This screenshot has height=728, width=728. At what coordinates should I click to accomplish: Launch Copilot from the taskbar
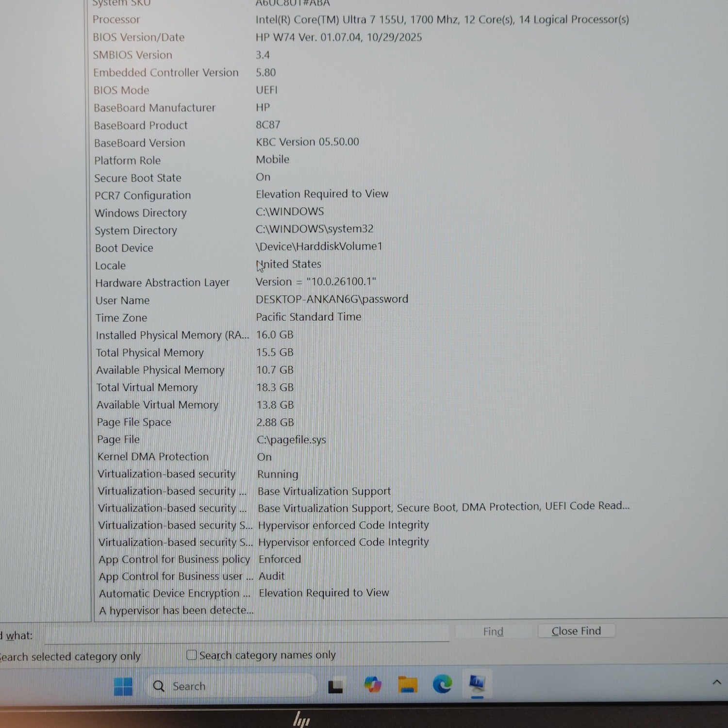(x=373, y=685)
